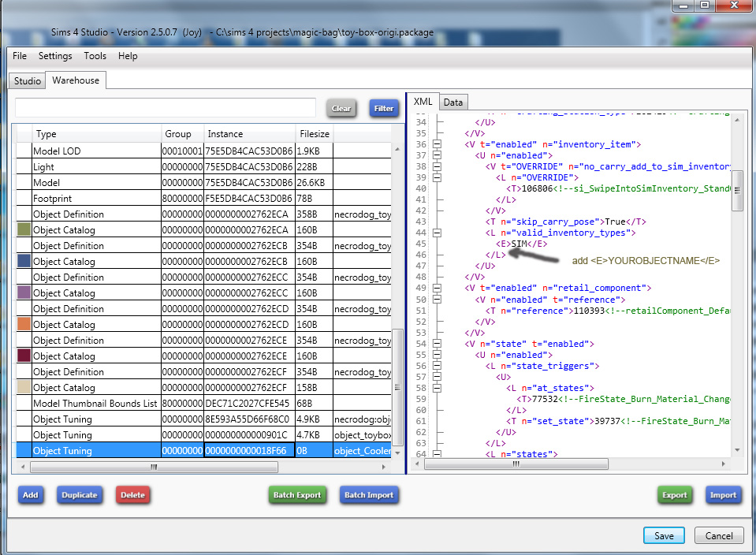Click the red Delete button

tap(132, 495)
